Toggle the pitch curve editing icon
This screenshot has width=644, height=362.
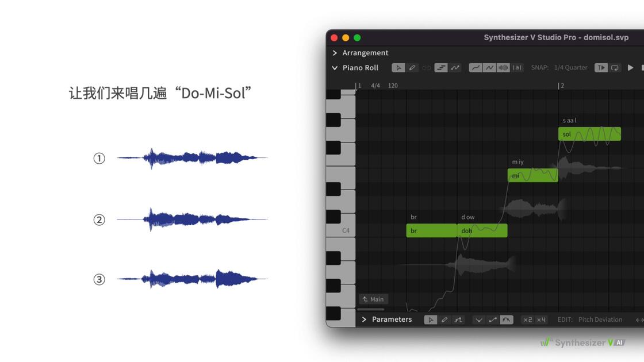[x=455, y=68]
